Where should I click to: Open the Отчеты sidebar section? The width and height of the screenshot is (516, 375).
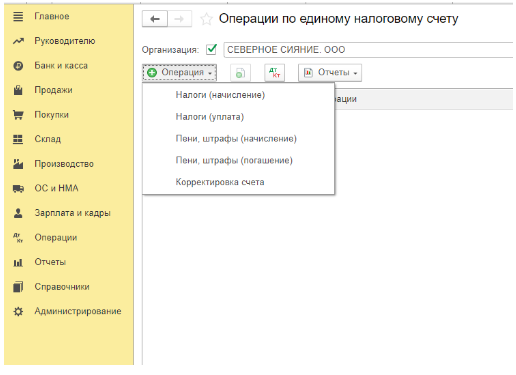click(x=50, y=262)
